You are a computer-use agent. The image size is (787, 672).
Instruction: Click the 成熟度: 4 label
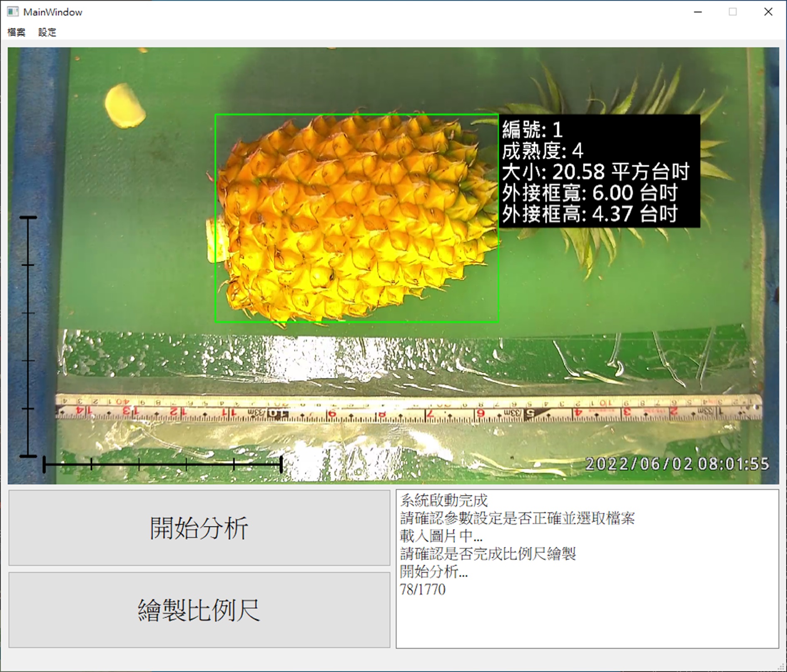pos(542,150)
